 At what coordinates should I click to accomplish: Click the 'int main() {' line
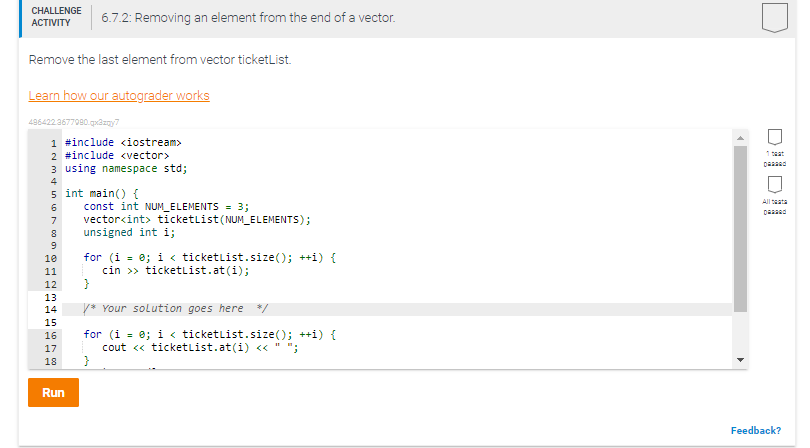coord(102,194)
